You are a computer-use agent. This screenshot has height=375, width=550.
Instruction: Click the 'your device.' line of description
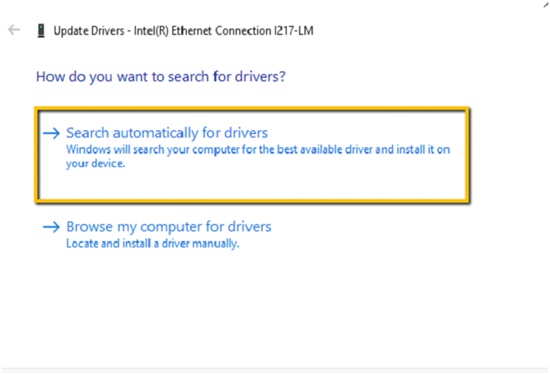[x=95, y=164]
